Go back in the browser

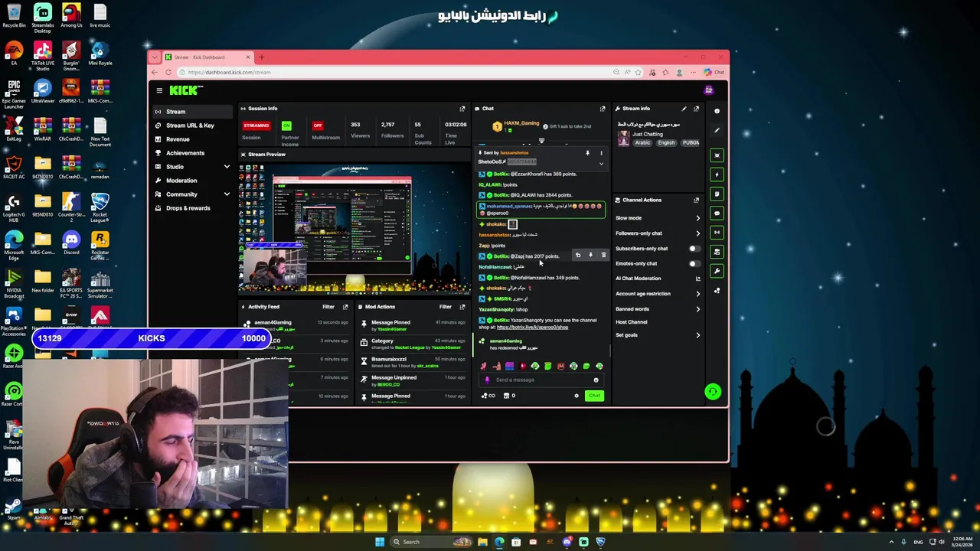pyautogui.click(x=155, y=72)
